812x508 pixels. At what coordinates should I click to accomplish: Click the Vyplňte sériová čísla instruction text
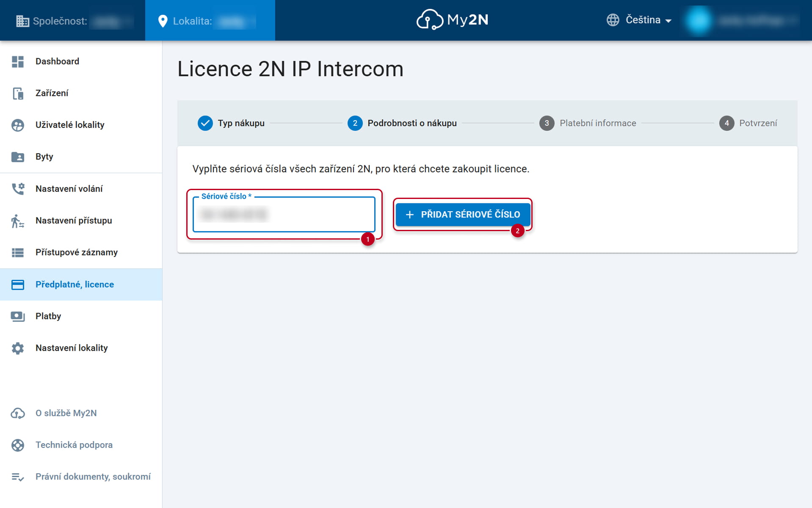point(361,169)
